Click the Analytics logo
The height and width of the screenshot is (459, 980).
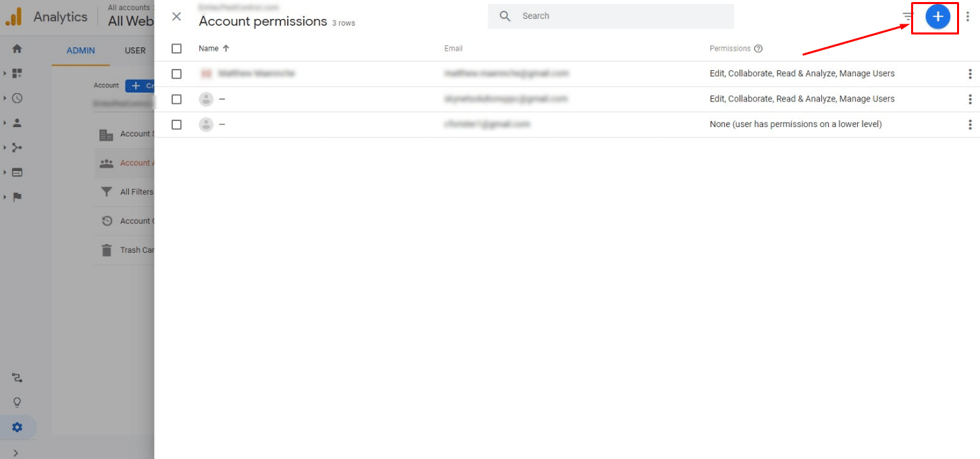14,17
